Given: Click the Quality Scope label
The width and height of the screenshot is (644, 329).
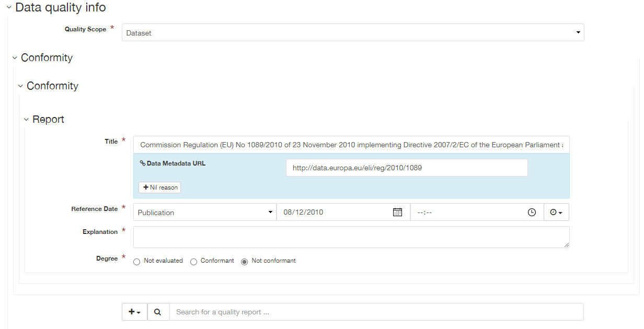Looking at the screenshot, I should [86, 29].
